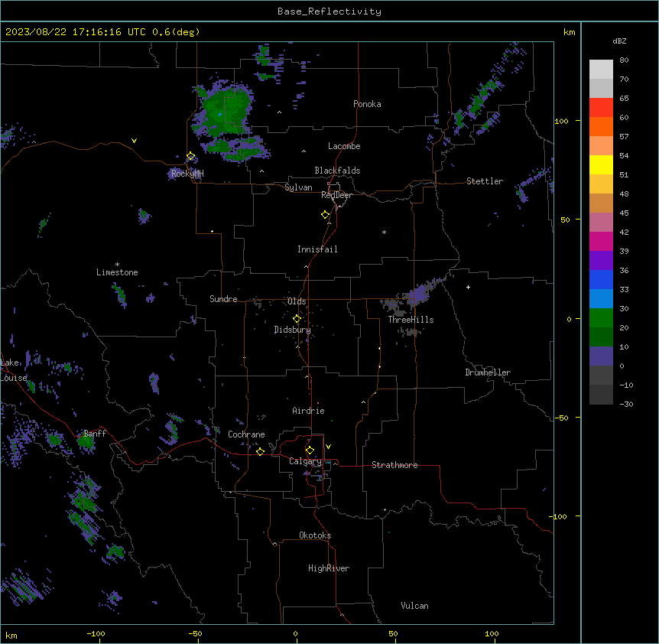Pick the purple 36-39 dBZ legend swatch
Viewport: 659px width, 644px height.
(x=601, y=260)
